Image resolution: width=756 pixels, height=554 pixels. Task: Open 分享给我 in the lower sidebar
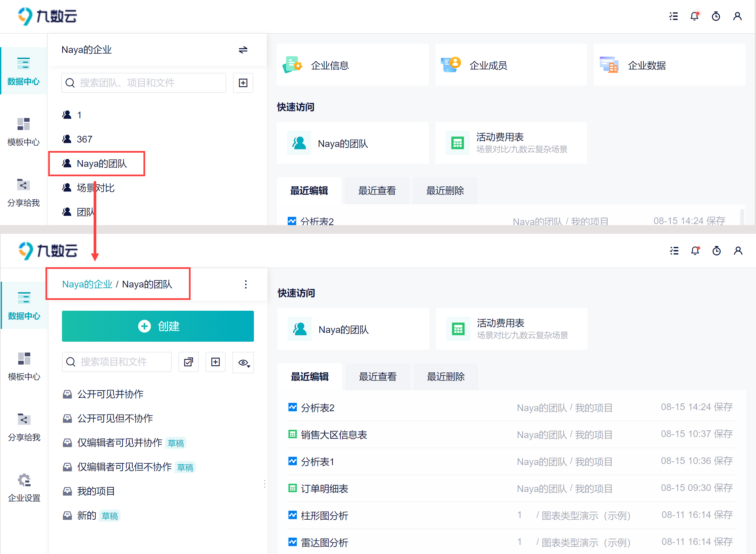coord(24,427)
